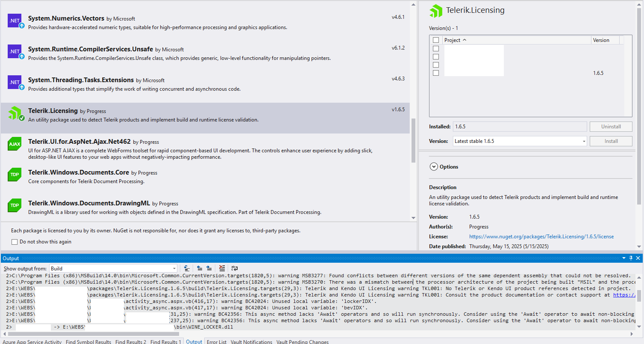The image size is (644, 344).
Task: Switch to Azure App Service Activity tab
Action: tap(32, 342)
